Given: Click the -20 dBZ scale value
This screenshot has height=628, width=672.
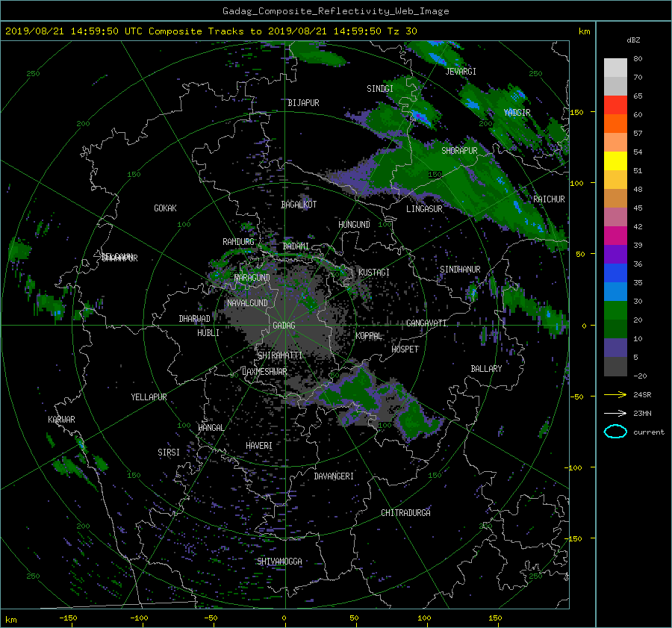Looking at the screenshot, I should 640,376.
